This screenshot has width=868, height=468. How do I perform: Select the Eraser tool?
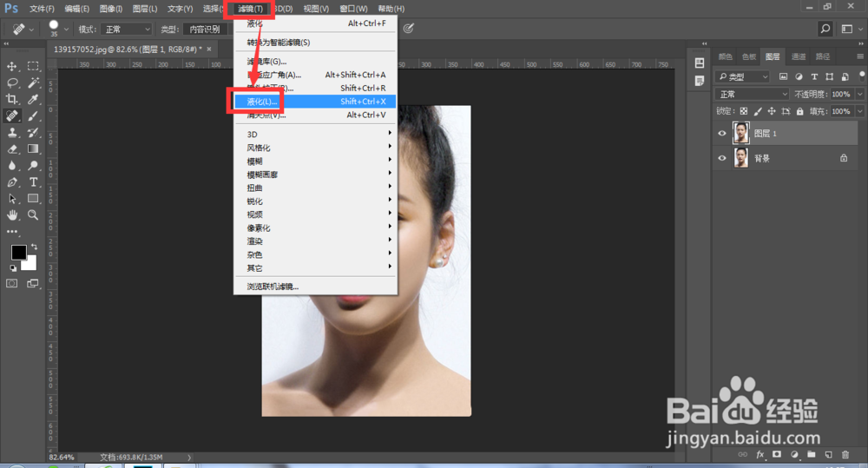pos(11,149)
